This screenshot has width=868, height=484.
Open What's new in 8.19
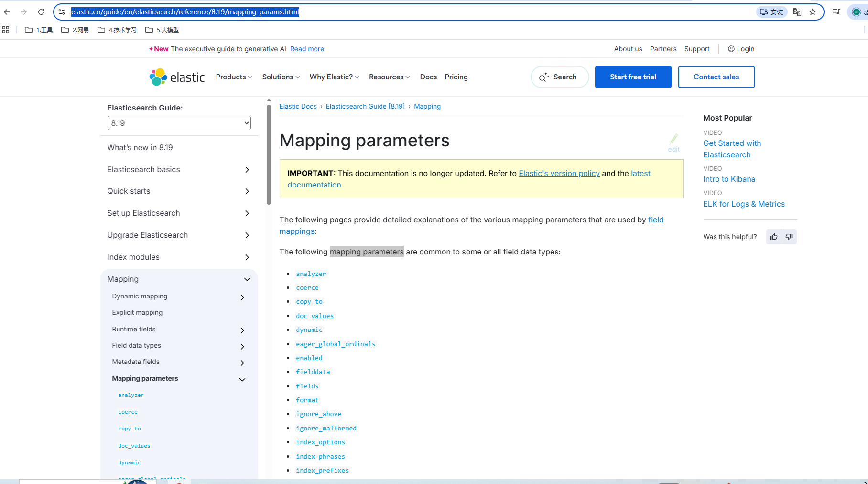(x=140, y=148)
